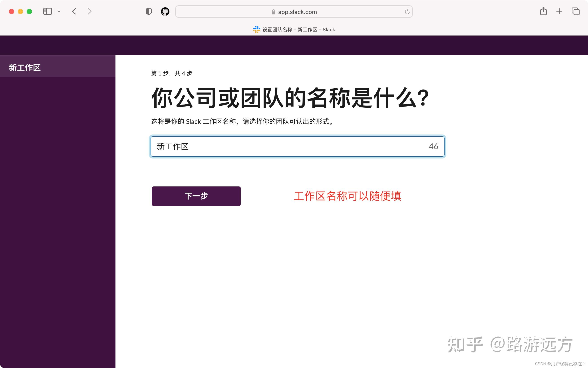Select the Slack page tab title
The height and width of the screenshot is (368, 588).
point(298,30)
